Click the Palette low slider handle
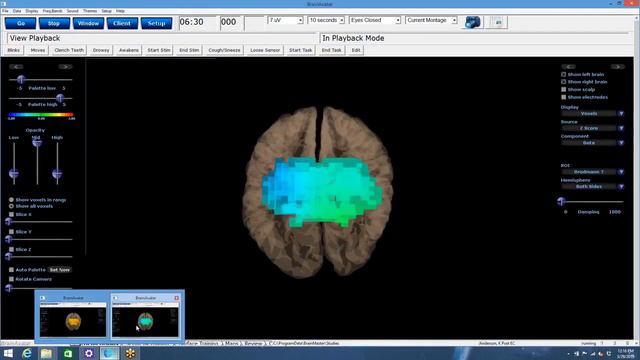The width and height of the screenshot is (640, 360). point(21,80)
